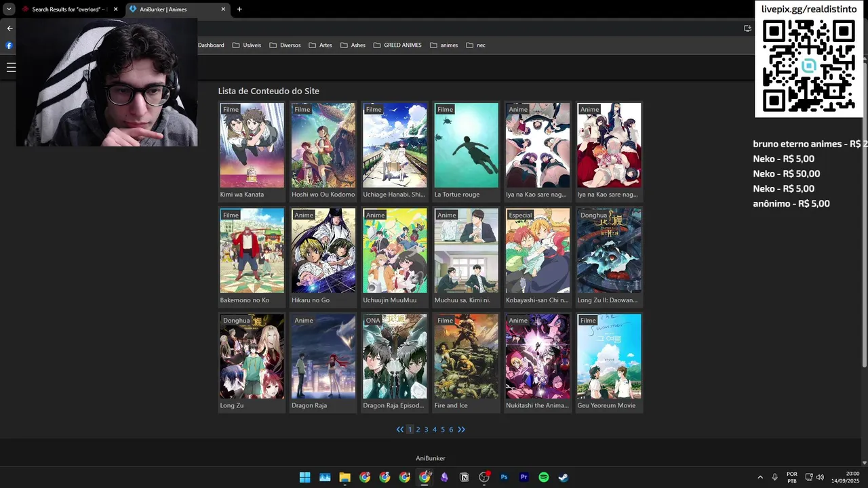
Task: Select the AniBunker | Animes tab
Action: coord(178,9)
